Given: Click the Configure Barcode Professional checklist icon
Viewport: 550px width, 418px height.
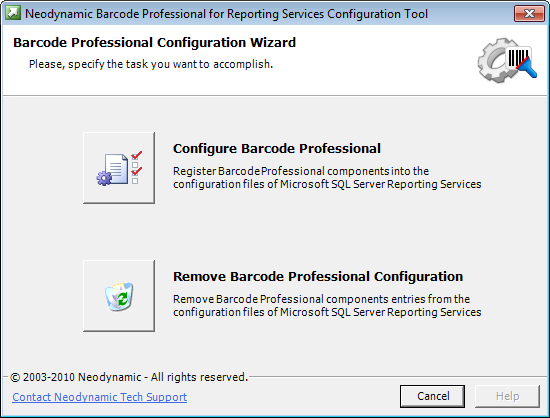Looking at the screenshot, I should [119, 168].
